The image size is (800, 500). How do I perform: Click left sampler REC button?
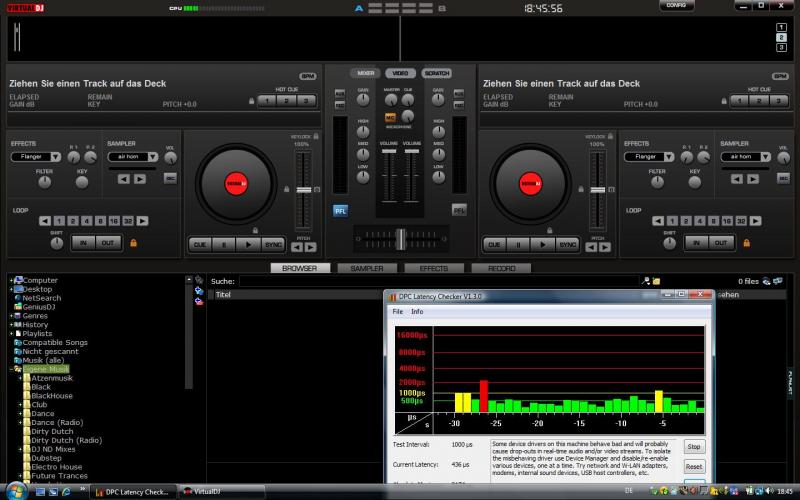pos(170,178)
